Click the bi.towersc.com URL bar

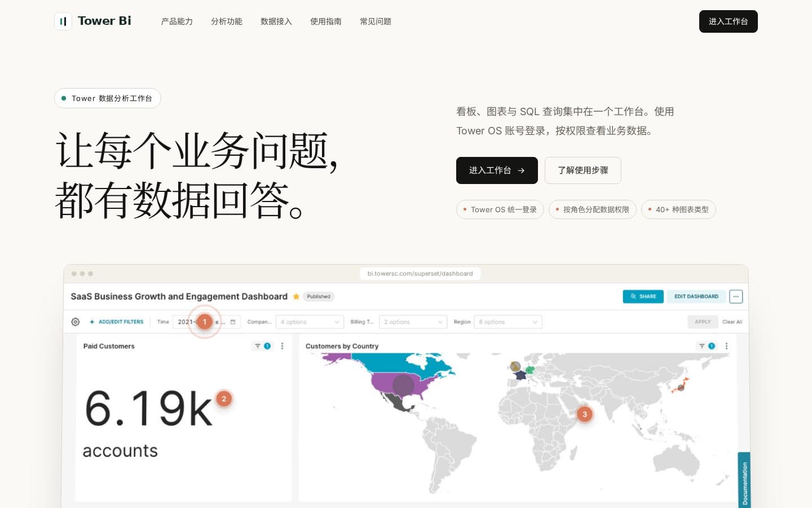click(420, 274)
